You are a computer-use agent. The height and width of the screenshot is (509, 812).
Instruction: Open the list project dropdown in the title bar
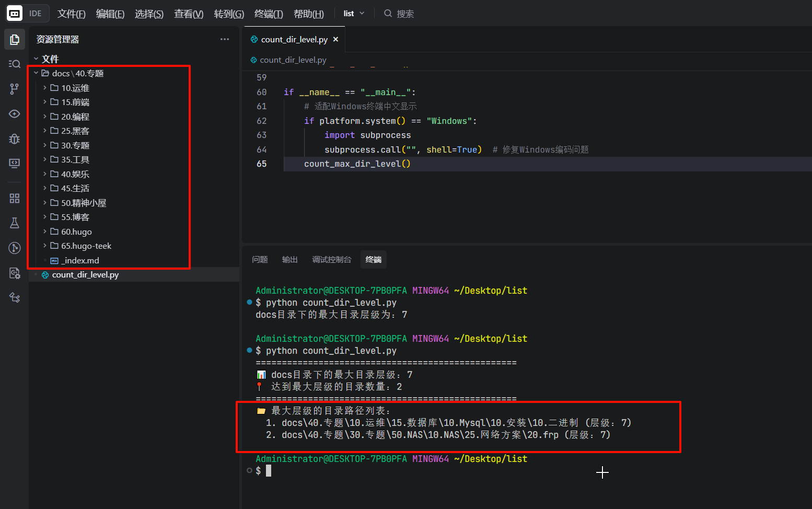[x=354, y=14]
